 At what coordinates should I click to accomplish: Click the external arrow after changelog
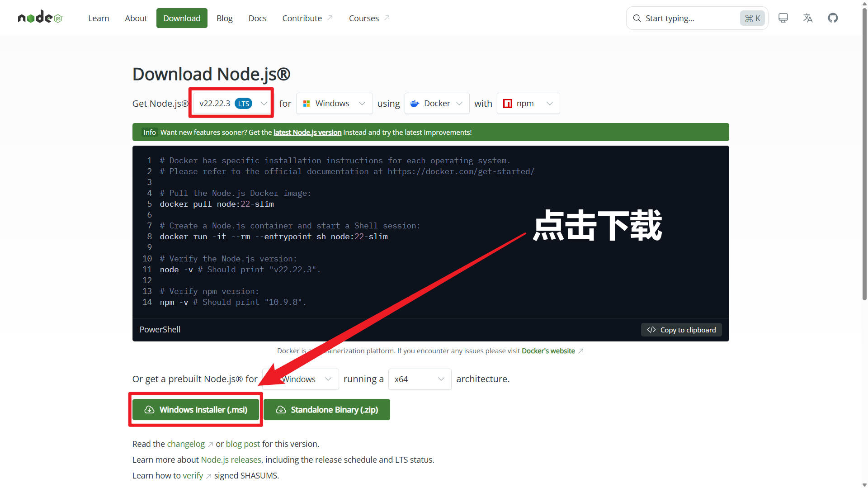210,445
